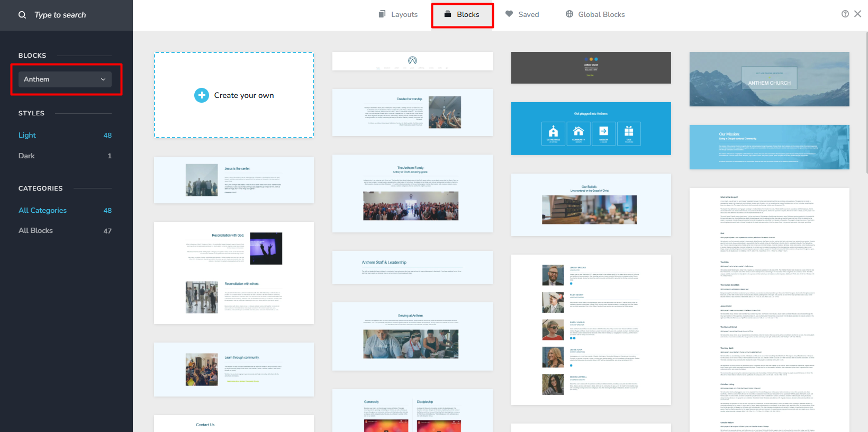868x432 pixels.
Task: Click the help question mark icon
Action: [x=845, y=14]
